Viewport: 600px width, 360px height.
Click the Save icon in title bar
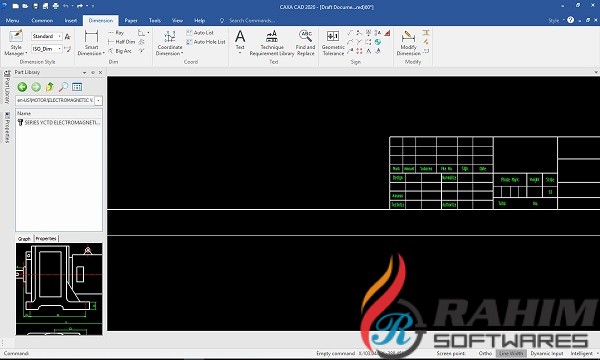(36, 6)
